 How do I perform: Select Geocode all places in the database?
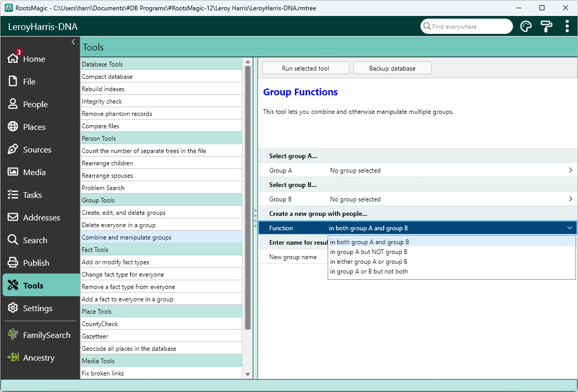[161, 349]
